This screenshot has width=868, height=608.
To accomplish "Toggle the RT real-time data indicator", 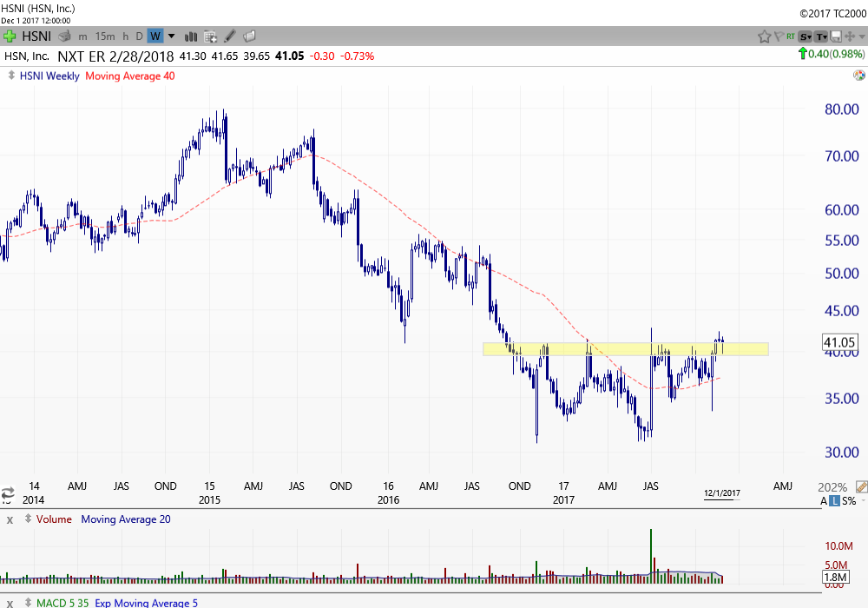I will pyautogui.click(x=790, y=36).
